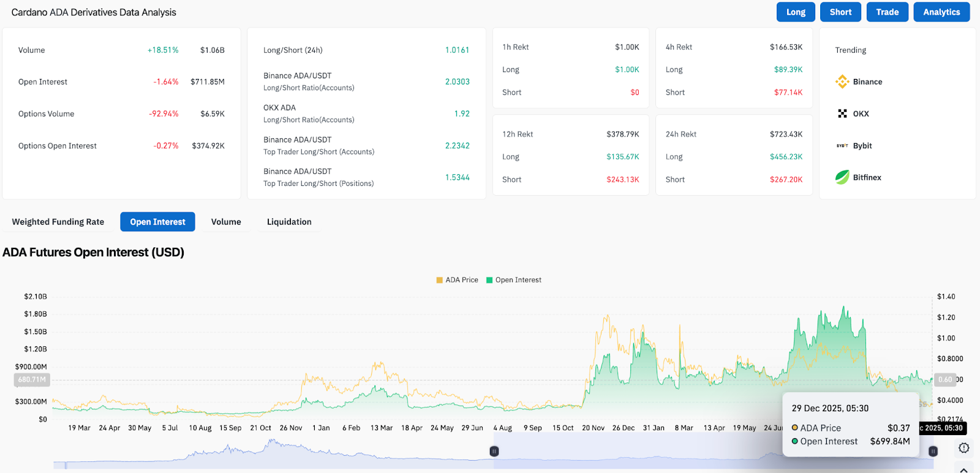Click the right range slider handle

[x=933, y=451]
